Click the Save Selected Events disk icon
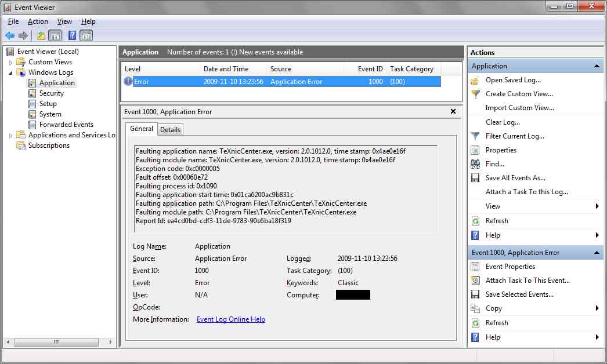 475,294
